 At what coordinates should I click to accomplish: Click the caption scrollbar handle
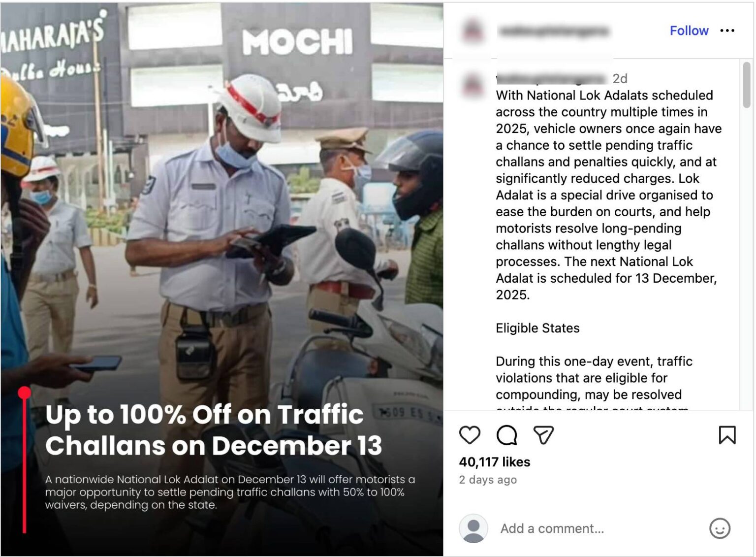pos(747,85)
